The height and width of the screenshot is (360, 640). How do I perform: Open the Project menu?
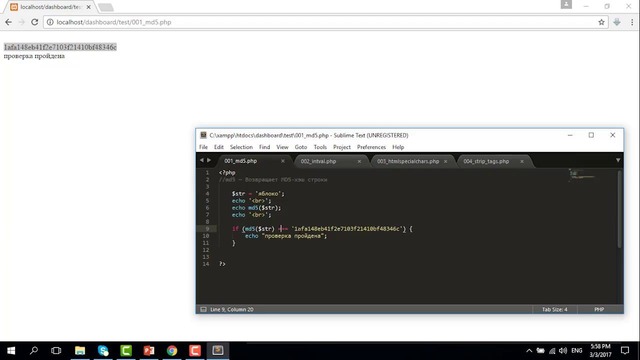coord(342,147)
